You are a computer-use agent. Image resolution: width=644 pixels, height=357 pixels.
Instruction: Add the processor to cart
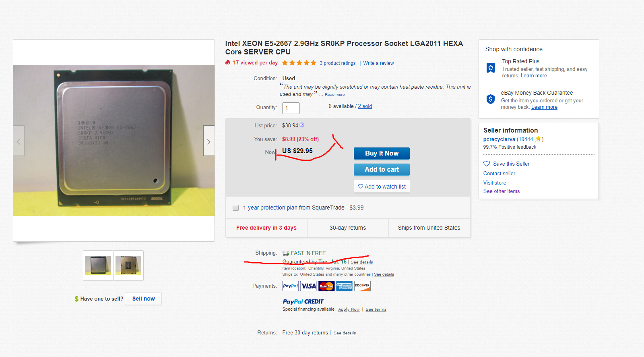pyautogui.click(x=382, y=170)
